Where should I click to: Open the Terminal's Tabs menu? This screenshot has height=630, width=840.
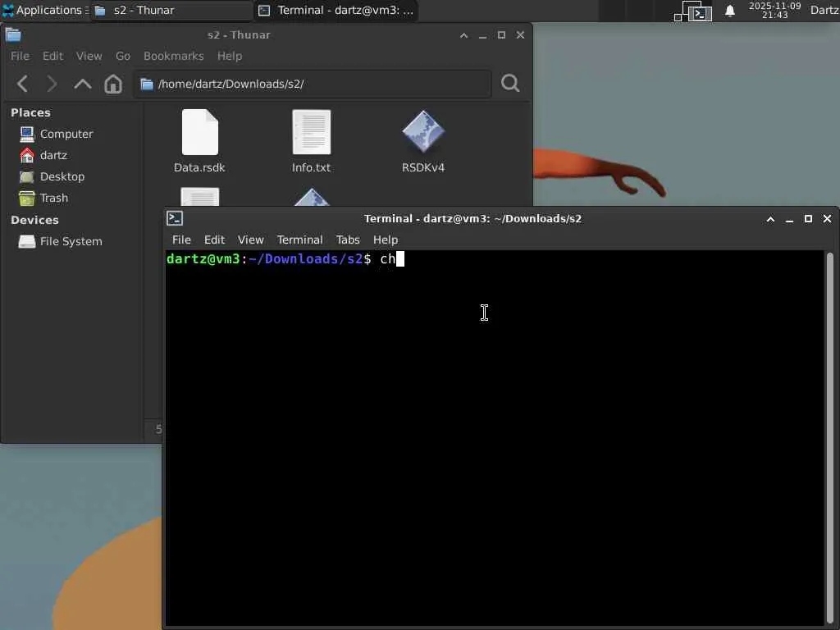click(x=348, y=240)
